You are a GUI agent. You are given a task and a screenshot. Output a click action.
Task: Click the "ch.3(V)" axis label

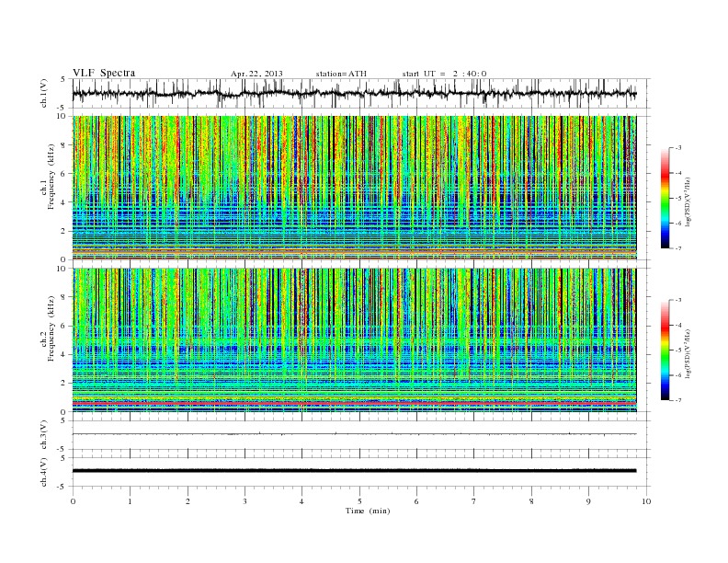coord(44,435)
